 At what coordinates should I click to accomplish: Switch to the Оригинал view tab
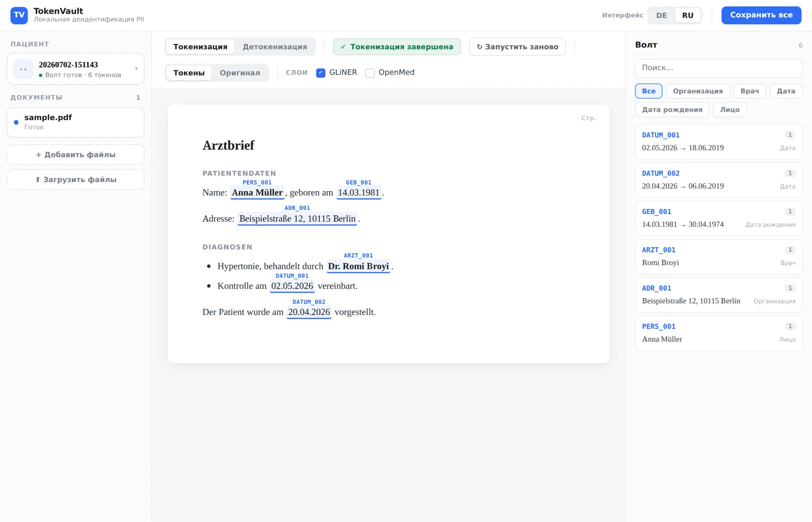(240, 73)
